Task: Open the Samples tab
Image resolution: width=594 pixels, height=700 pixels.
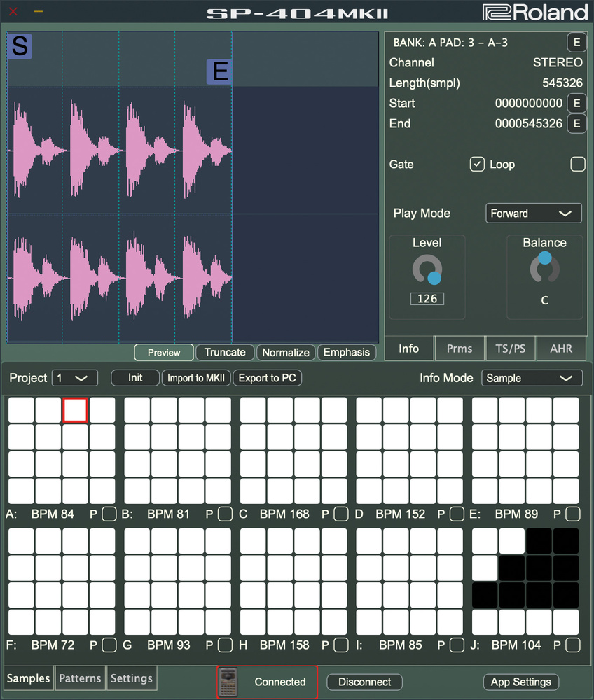Action: pyautogui.click(x=28, y=678)
